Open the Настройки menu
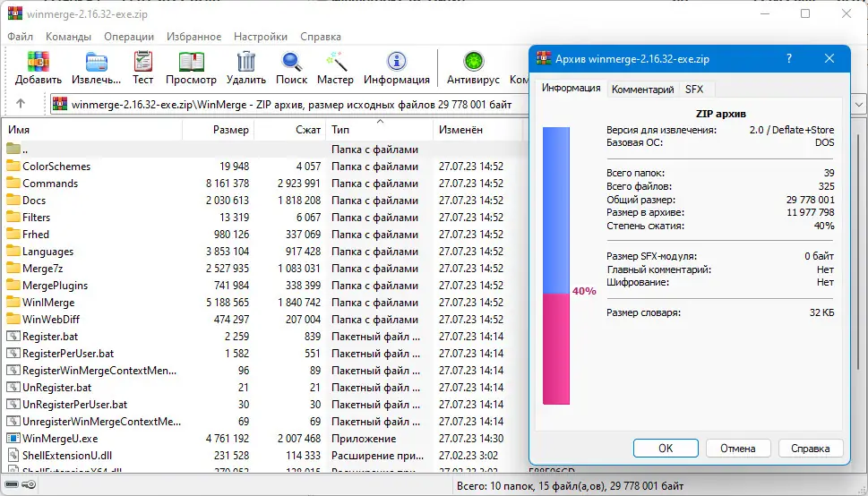Viewport: 868px width, 496px height. tap(260, 37)
